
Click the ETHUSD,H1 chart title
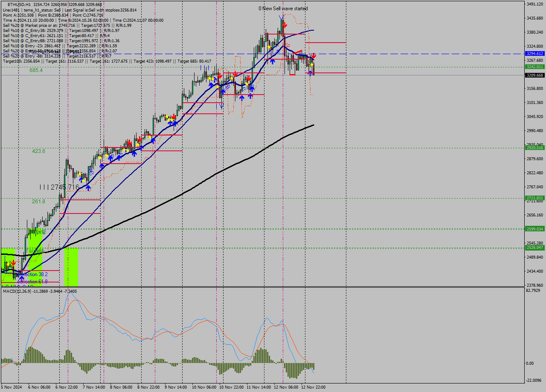tap(19, 5)
